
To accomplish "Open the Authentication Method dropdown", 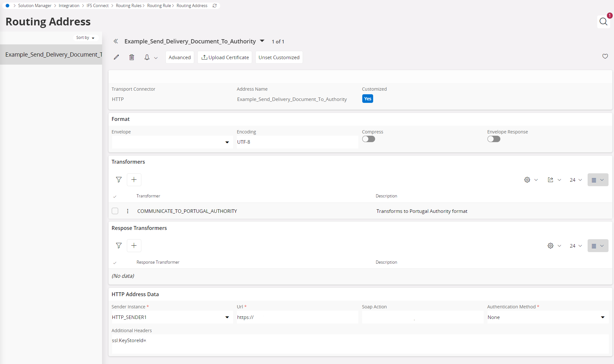I will point(602,317).
